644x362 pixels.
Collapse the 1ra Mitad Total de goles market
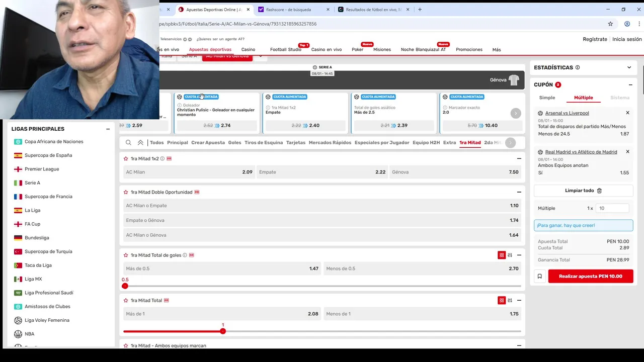pyautogui.click(x=519, y=255)
